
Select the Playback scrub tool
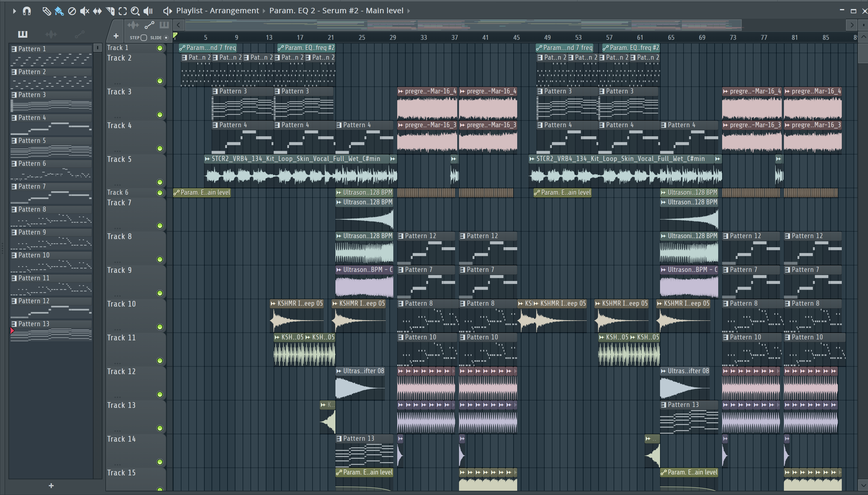(148, 11)
